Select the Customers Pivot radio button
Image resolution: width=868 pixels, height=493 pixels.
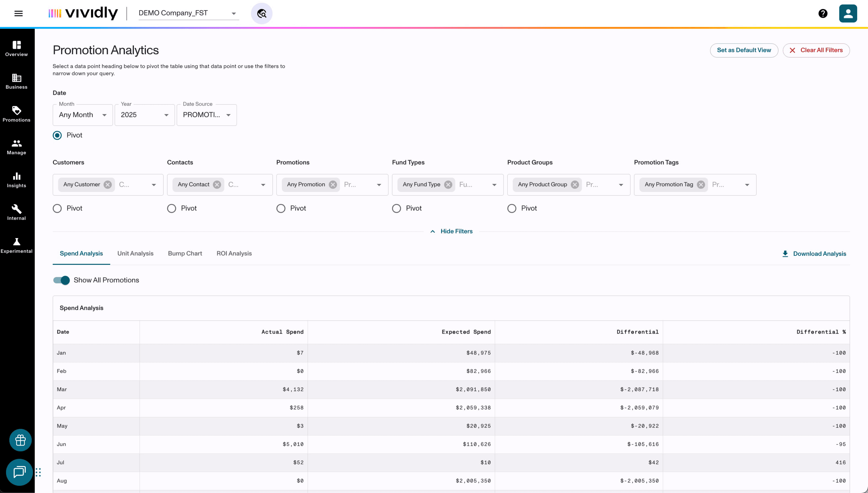[x=57, y=208]
